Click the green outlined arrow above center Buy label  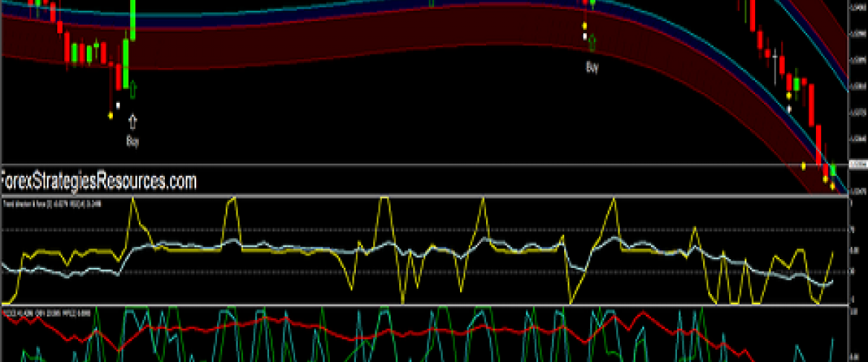[x=592, y=42]
